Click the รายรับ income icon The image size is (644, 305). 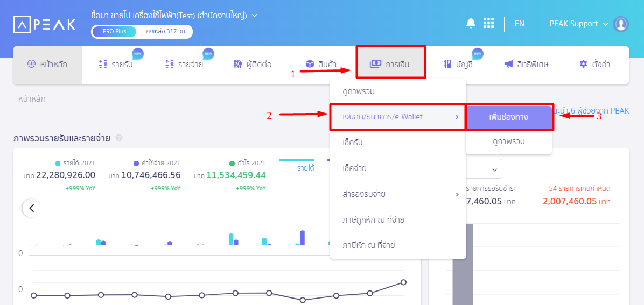103,64
